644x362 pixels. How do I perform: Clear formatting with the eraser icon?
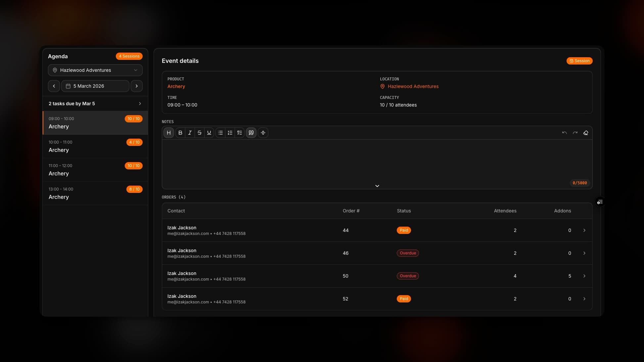586,133
